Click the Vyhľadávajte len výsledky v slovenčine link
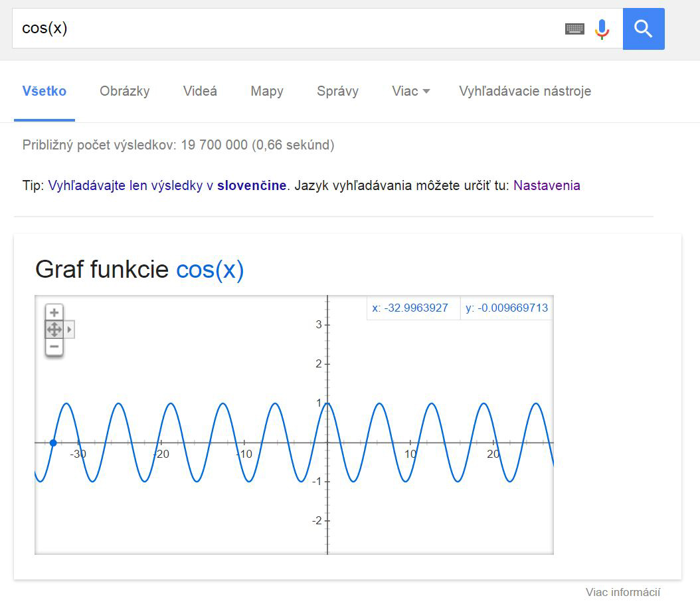Image resolution: width=700 pixels, height=604 pixels. point(167,185)
